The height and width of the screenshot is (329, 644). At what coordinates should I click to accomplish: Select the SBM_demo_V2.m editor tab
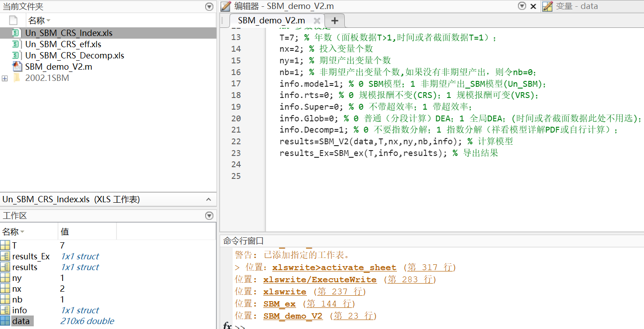(271, 20)
